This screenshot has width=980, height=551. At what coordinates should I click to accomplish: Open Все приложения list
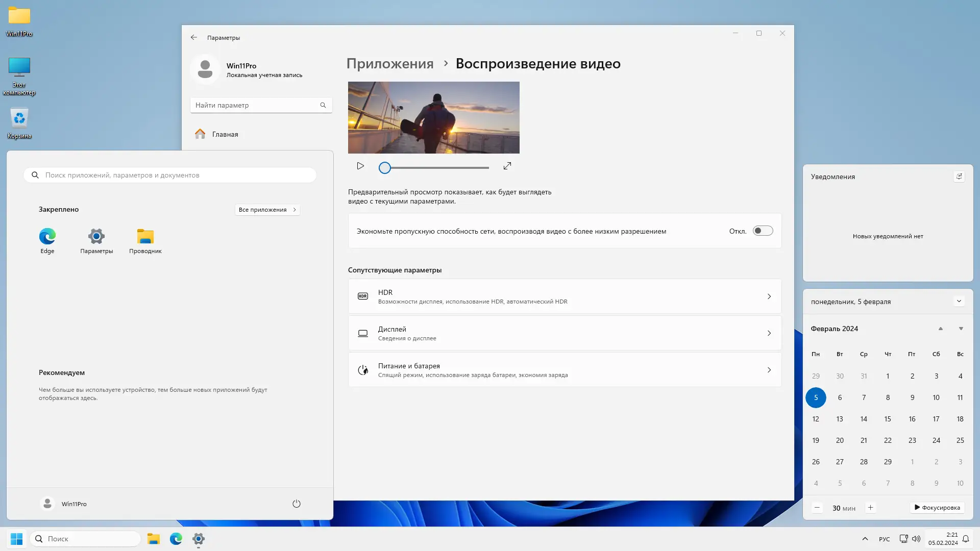[x=267, y=209]
